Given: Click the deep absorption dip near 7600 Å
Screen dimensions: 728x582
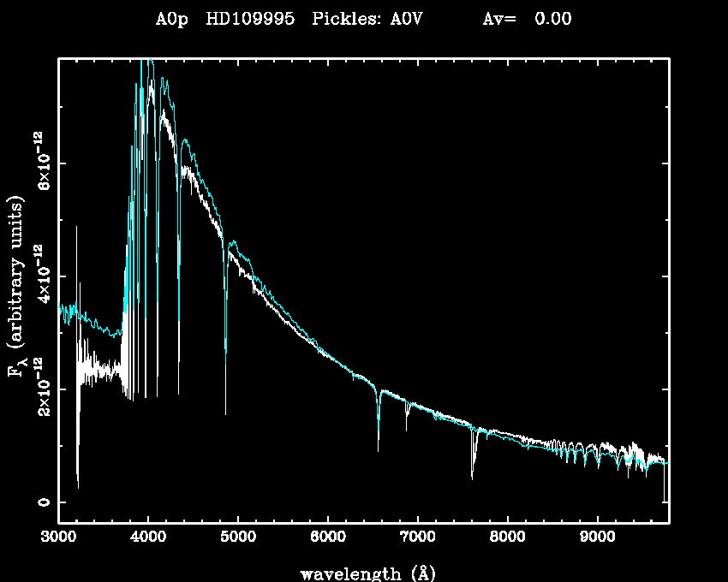Looking at the screenshot, I should [x=472, y=477].
